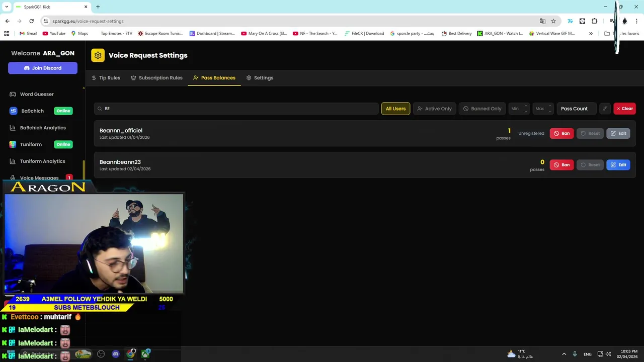
Task: Reset passes for Beannn_officiel
Action: 590,133
